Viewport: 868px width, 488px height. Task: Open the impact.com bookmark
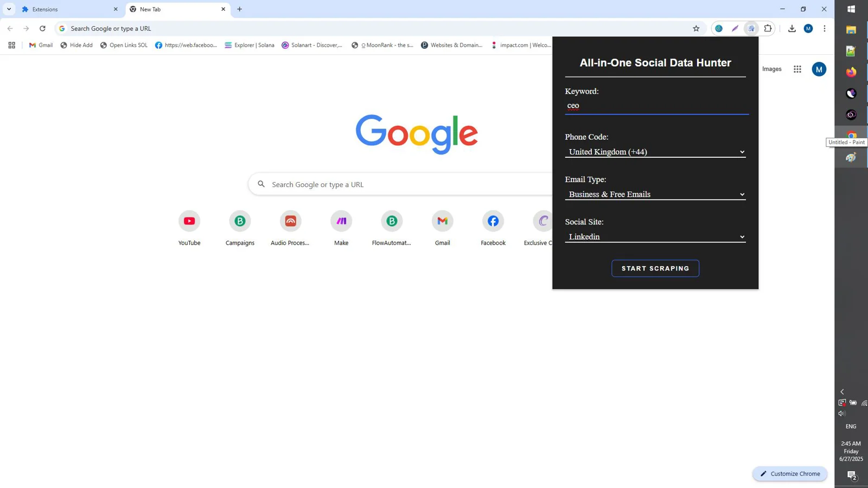click(521, 45)
